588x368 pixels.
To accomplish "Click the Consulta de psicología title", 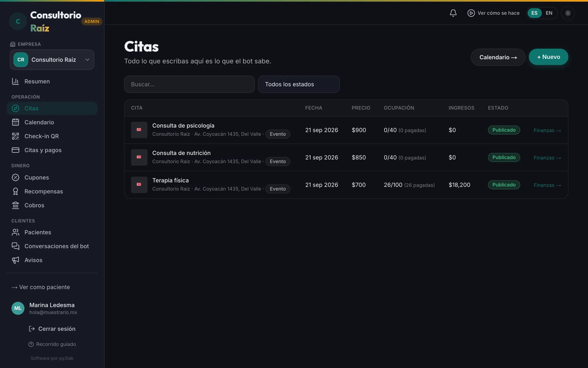I will (x=183, y=126).
